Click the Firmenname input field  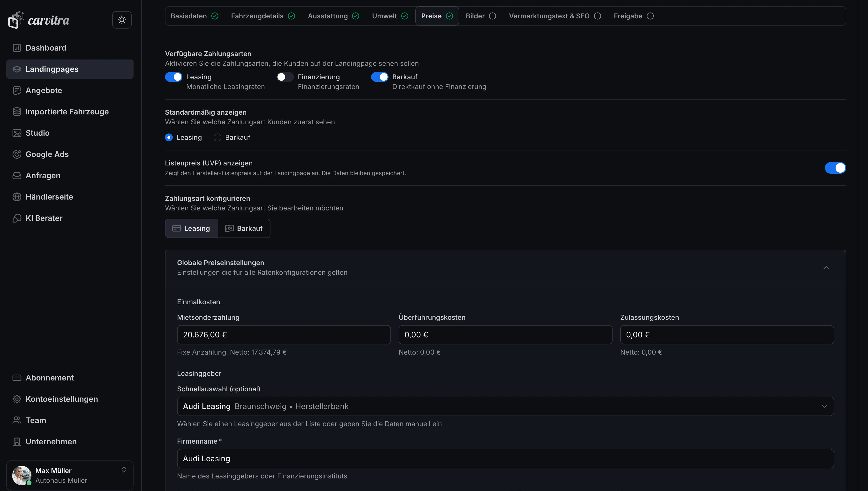tap(505, 458)
